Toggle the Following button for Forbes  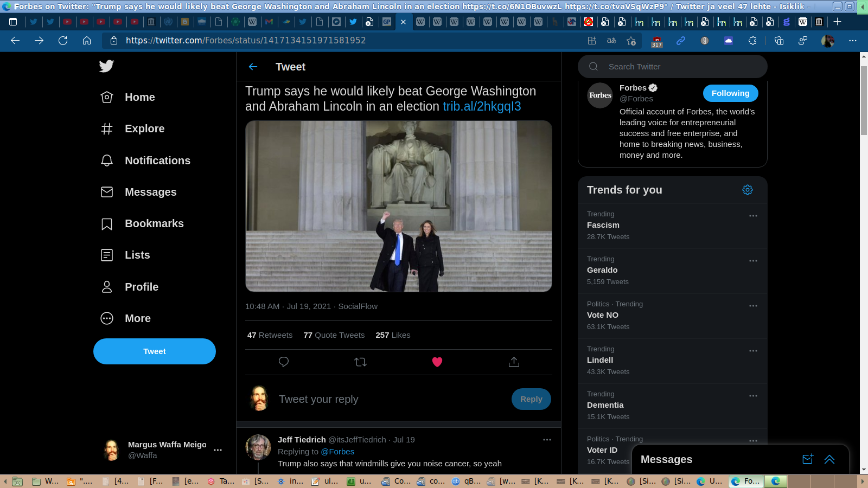click(x=730, y=93)
